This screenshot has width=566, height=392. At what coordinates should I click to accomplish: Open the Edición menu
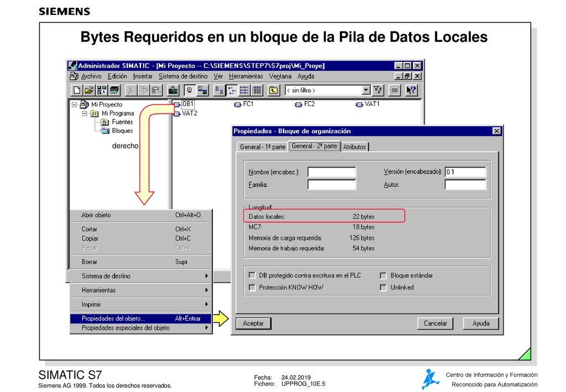tap(117, 76)
